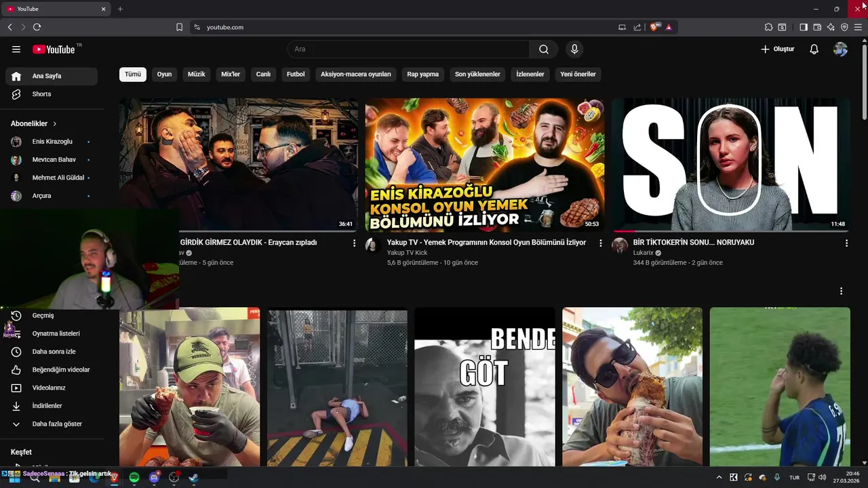Viewport: 868px width, 488px height.
Task: Open Brave Leo AI sparkle icon
Action: click(x=831, y=27)
